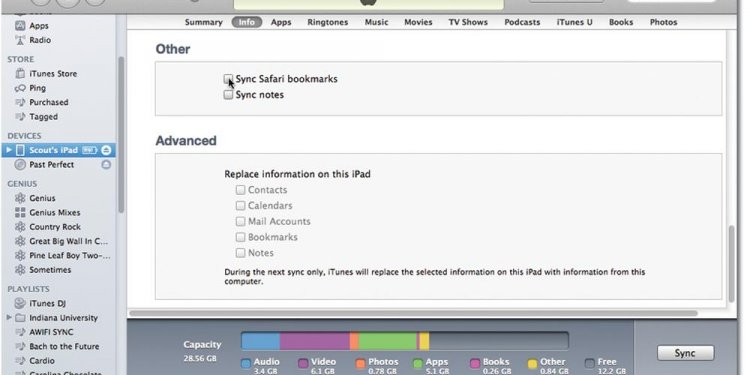Open the Genius atom icon
The width and height of the screenshot is (750, 375).
[x=20, y=198]
